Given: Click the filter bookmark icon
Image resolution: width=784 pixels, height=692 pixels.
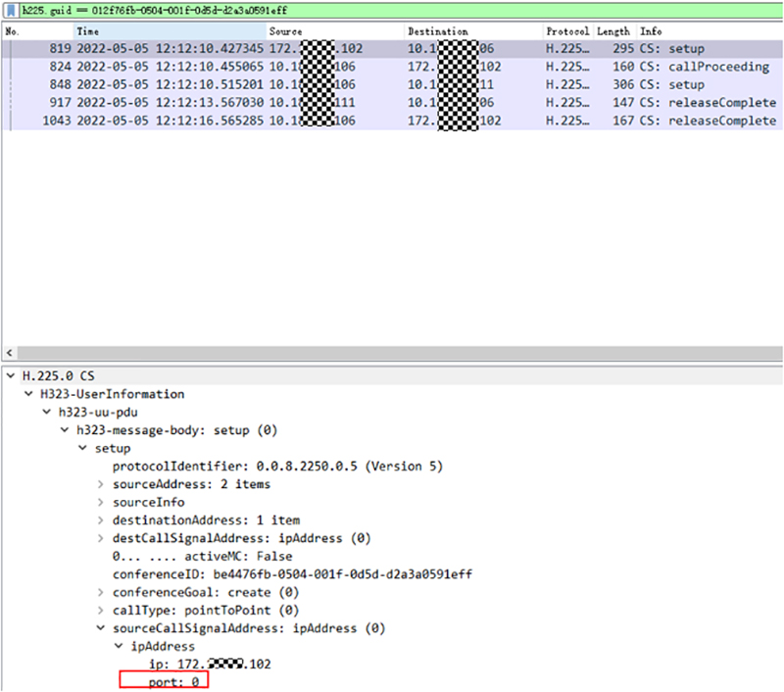Looking at the screenshot, I should click(11, 9).
